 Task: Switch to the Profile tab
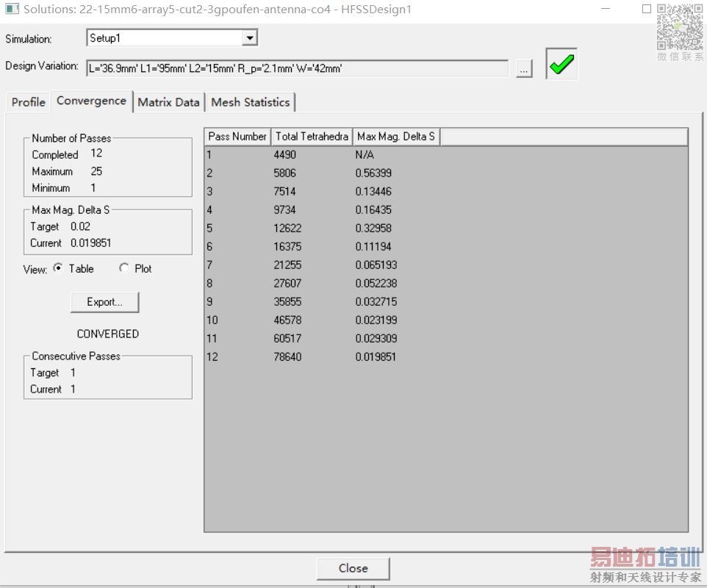(x=29, y=102)
